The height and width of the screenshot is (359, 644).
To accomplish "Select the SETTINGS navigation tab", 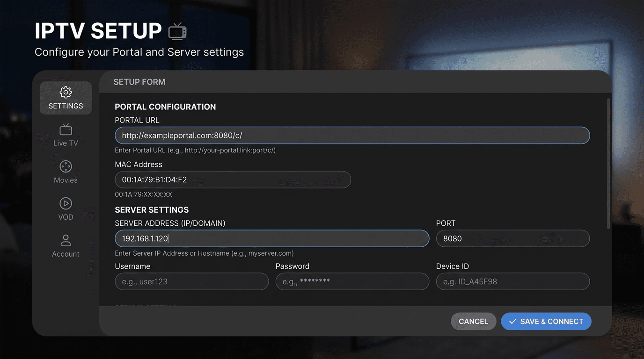I will pos(66,98).
